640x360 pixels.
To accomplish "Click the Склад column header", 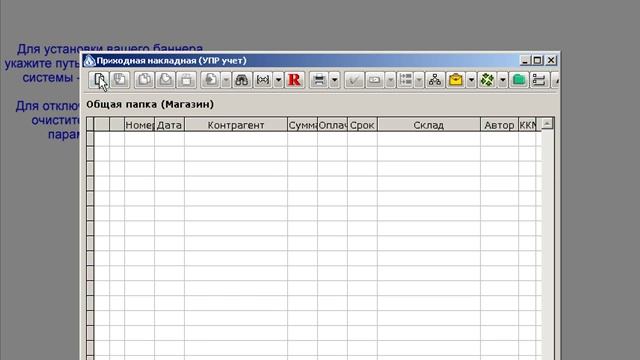I will tap(429, 125).
